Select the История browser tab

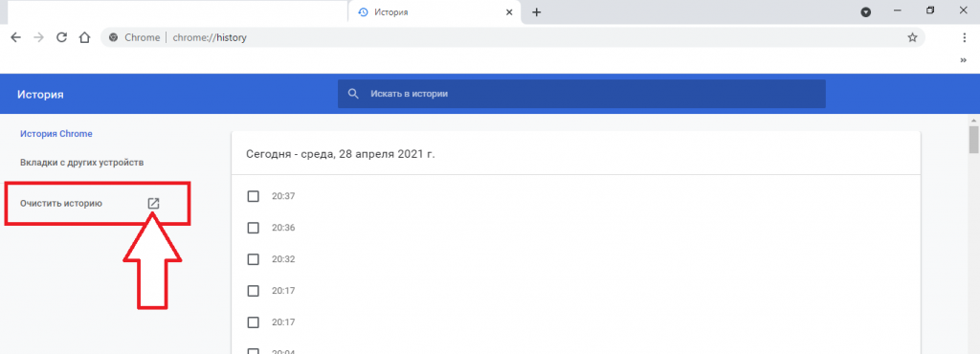(x=434, y=12)
